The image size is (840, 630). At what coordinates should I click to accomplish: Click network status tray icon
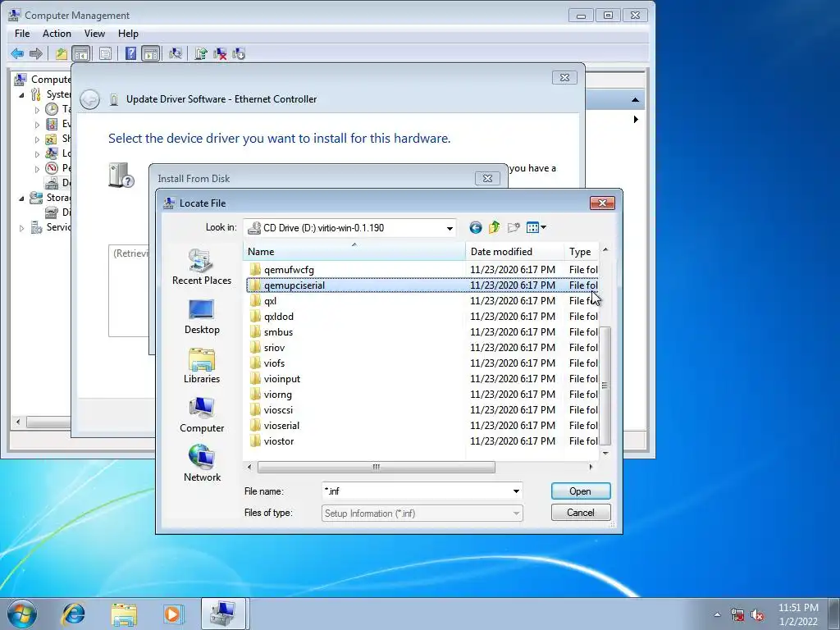pos(737,615)
